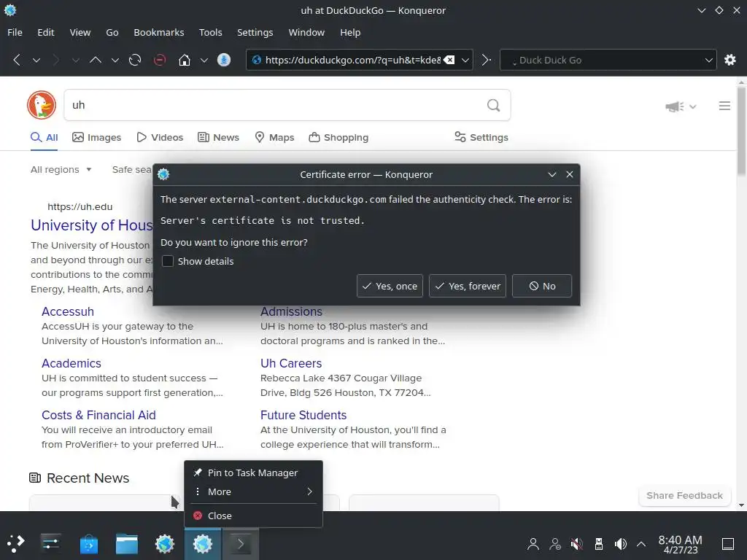Click Yes, forever button
The image size is (747, 560).
(x=468, y=286)
